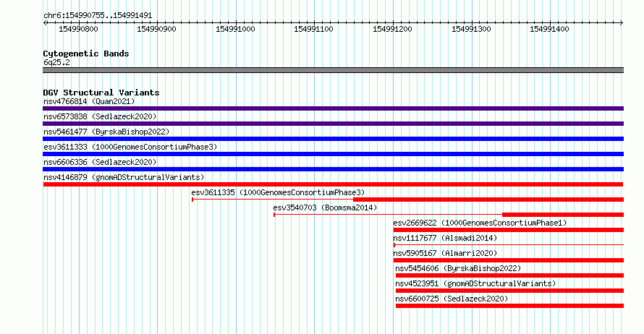
Task: Click the nsv4766814 (Quan2021) variant label
Action: pos(89,101)
